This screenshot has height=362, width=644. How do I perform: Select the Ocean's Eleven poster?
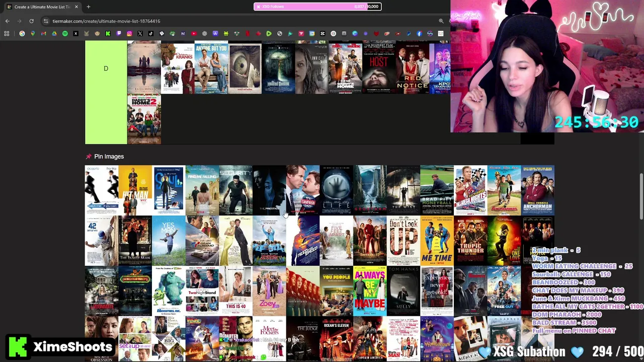coord(336,339)
